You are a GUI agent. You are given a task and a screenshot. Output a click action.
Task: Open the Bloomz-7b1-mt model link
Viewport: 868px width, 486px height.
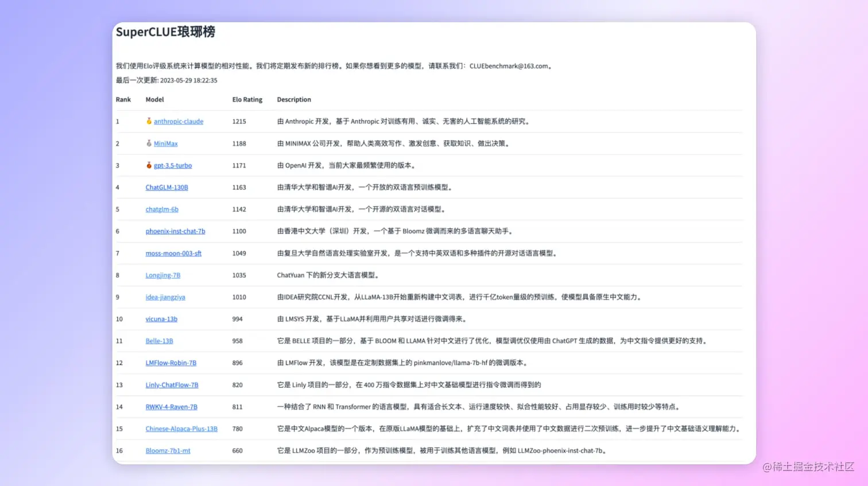(168, 450)
